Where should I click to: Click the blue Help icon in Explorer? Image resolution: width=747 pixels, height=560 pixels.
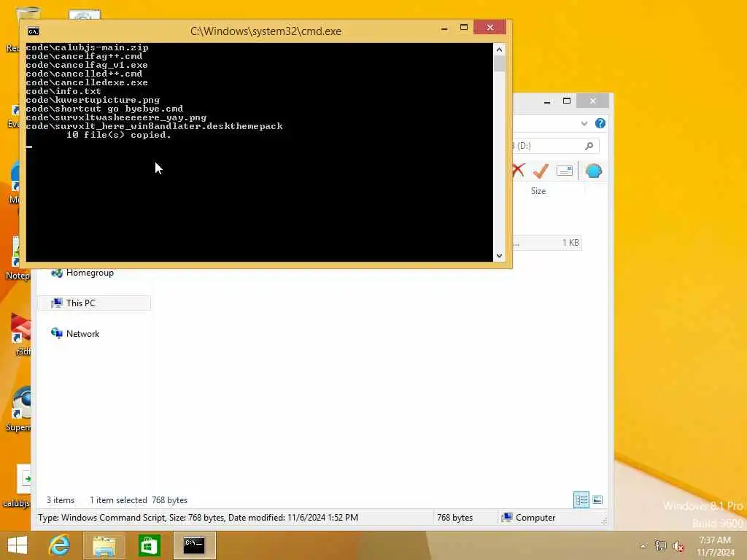tap(600, 123)
